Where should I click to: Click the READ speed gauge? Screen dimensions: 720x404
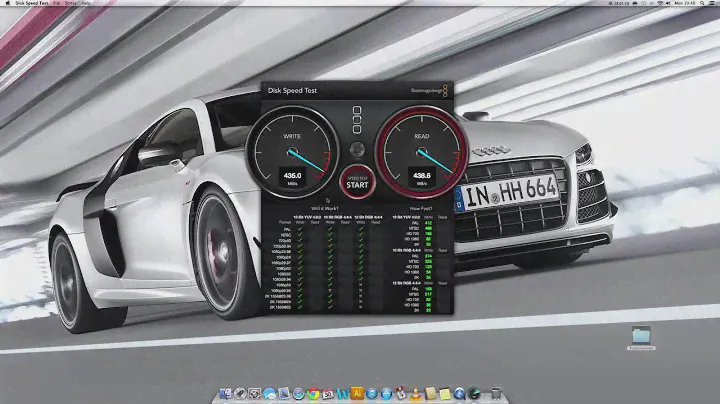click(x=421, y=152)
